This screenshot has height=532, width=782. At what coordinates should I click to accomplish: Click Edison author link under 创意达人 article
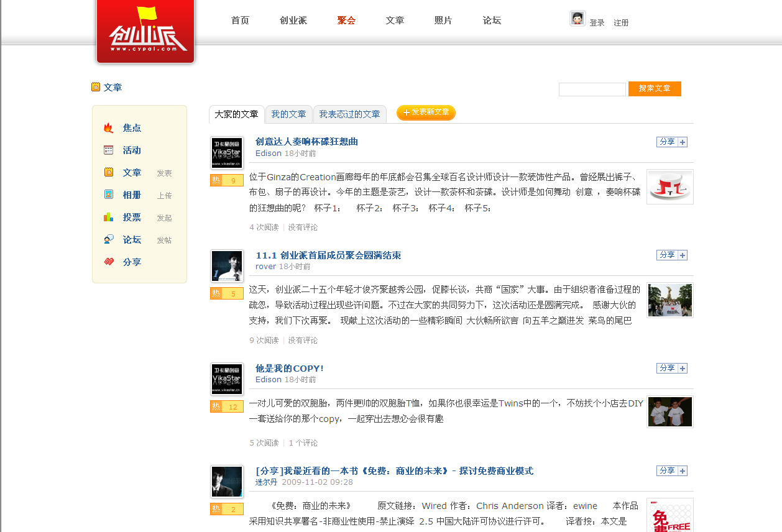point(269,154)
